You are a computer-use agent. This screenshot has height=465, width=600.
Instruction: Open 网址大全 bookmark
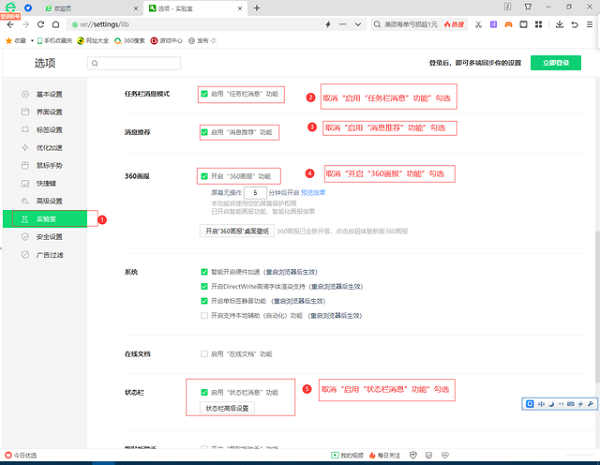click(x=93, y=41)
